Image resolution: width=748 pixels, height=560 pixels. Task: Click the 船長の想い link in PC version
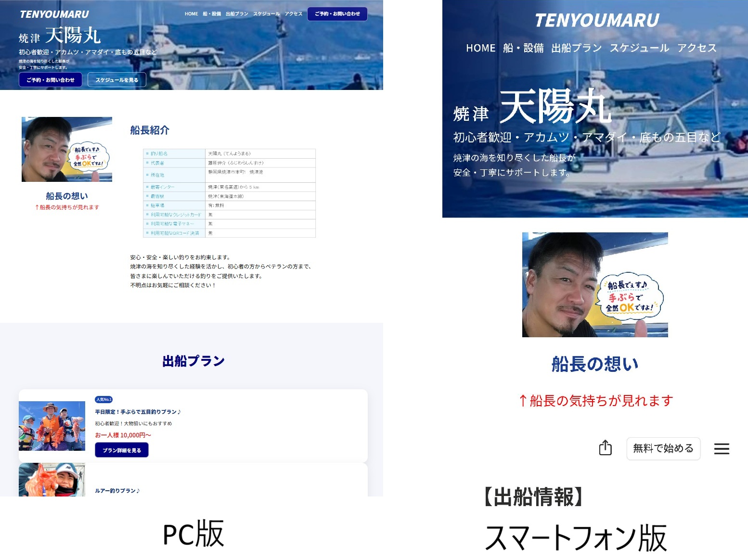tap(67, 196)
